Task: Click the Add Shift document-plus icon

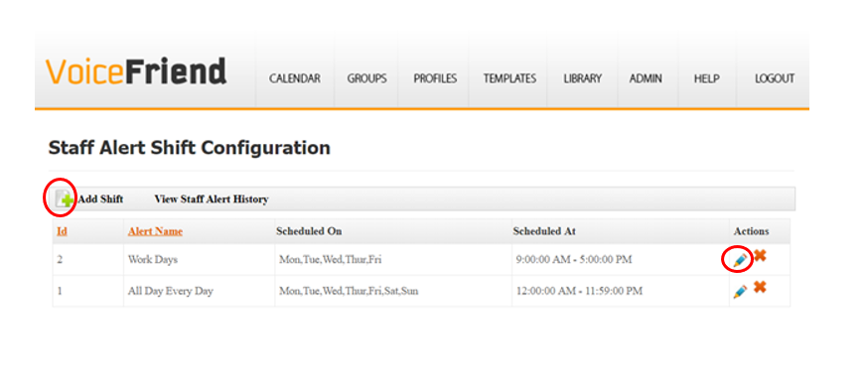Action: pyautogui.click(x=64, y=199)
